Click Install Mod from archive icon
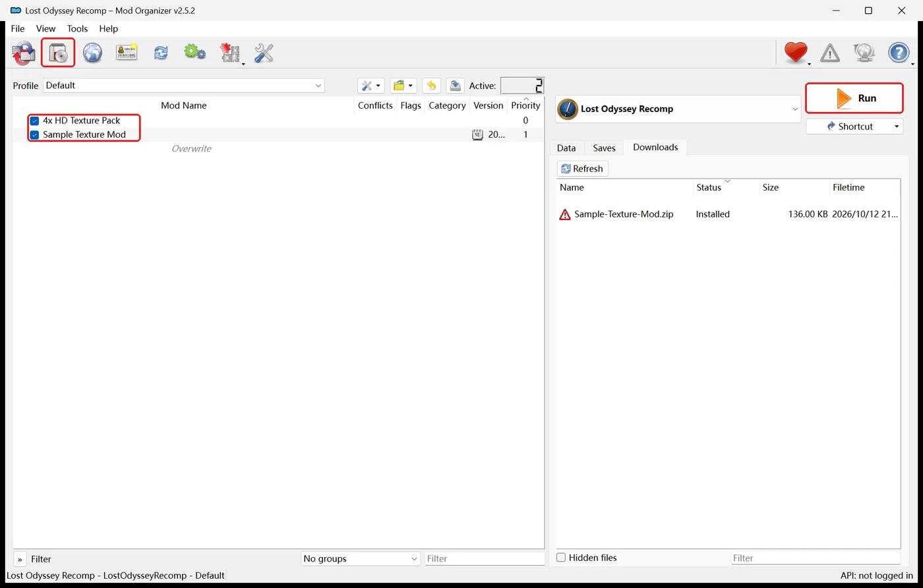This screenshot has height=588, width=923. click(x=58, y=53)
